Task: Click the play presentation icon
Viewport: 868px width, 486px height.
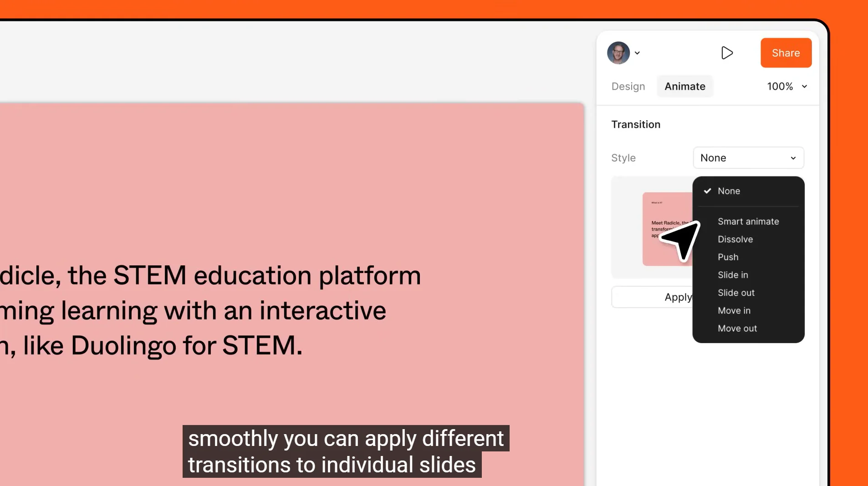Action: pos(727,53)
